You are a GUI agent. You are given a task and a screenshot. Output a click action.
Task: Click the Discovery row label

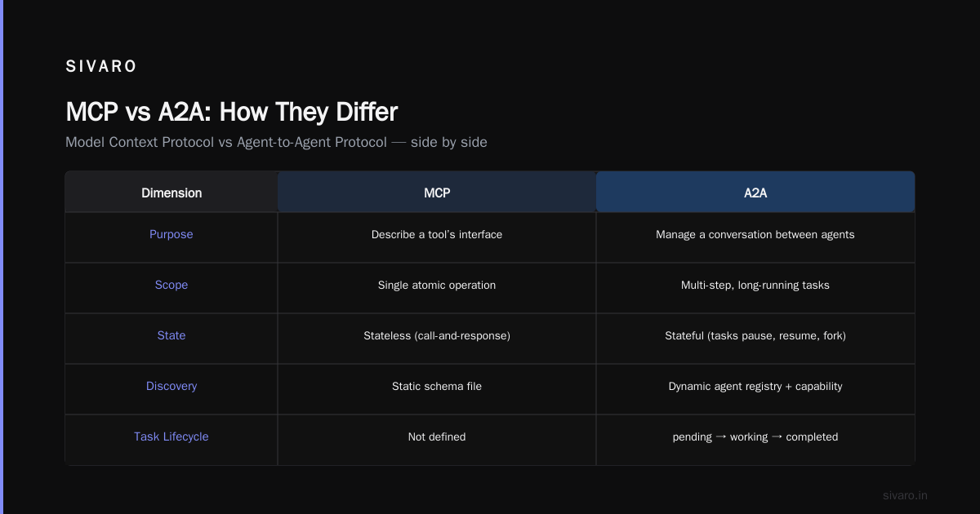point(171,386)
